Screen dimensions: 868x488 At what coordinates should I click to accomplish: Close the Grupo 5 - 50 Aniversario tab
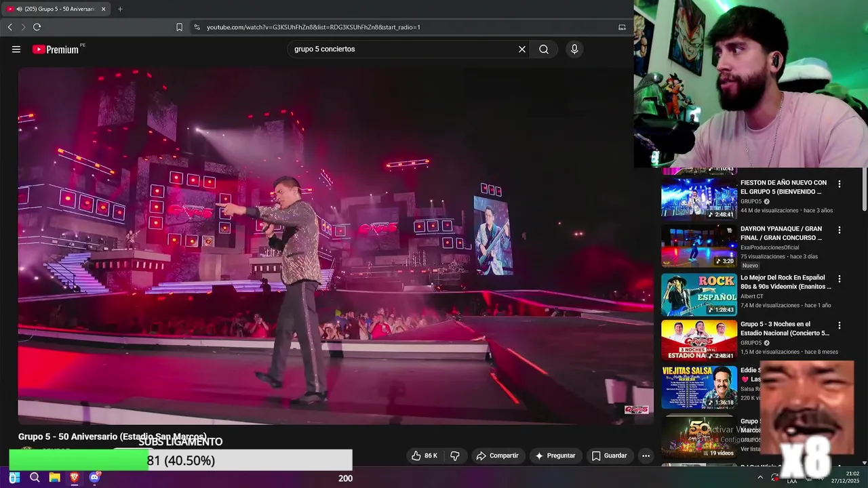(103, 9)
